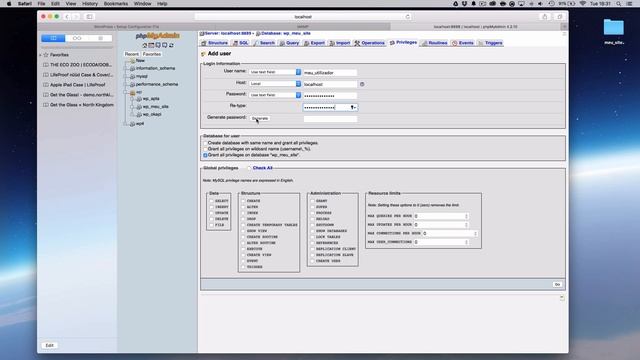Viewport: 640px width, 360px height.
Task: Switch to the SQL tab
Action: tap(241, 43)
